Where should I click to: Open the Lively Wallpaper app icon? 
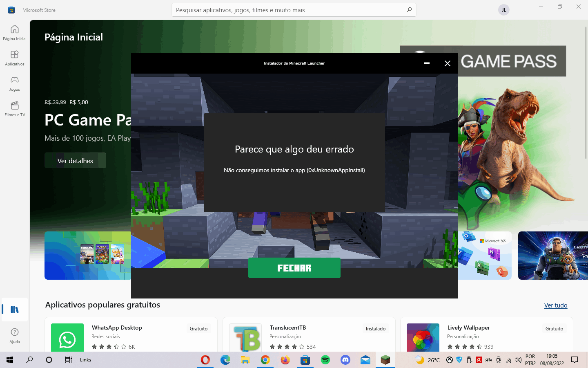pyautogui.click(x=423, y=338)
